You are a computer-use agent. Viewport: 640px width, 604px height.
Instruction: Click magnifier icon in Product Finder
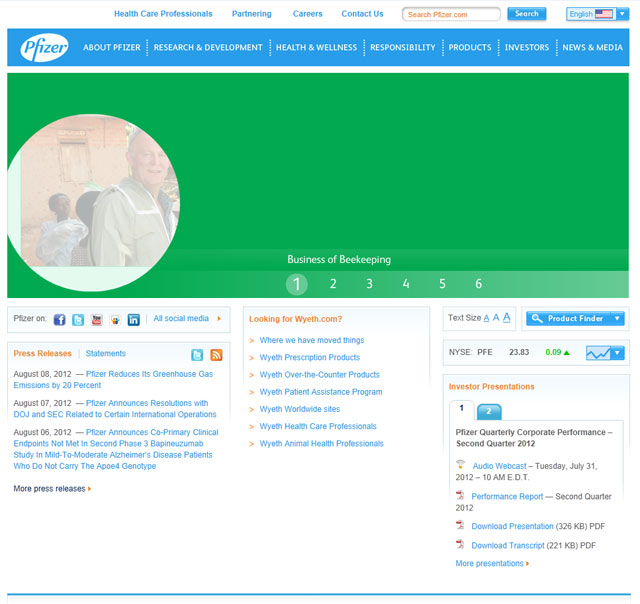pyautogui.click(x=537, y=318)
